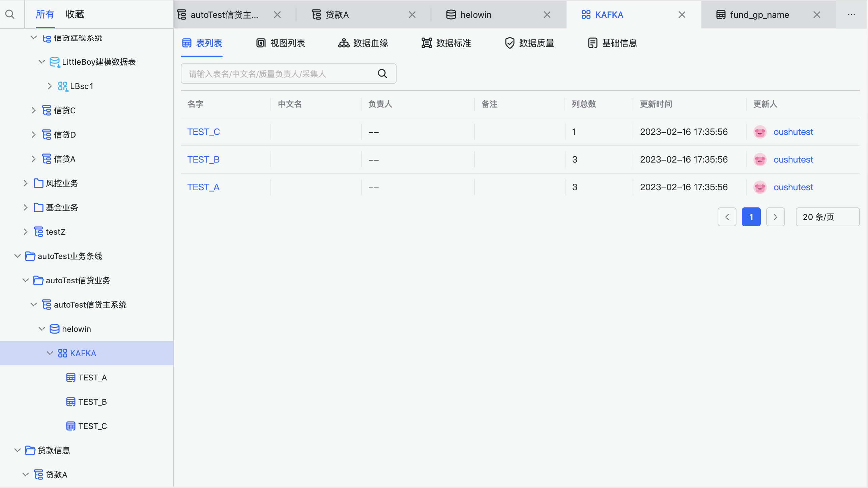
Task: Click the helowin database icon in tree
Action: pos(55,329)
